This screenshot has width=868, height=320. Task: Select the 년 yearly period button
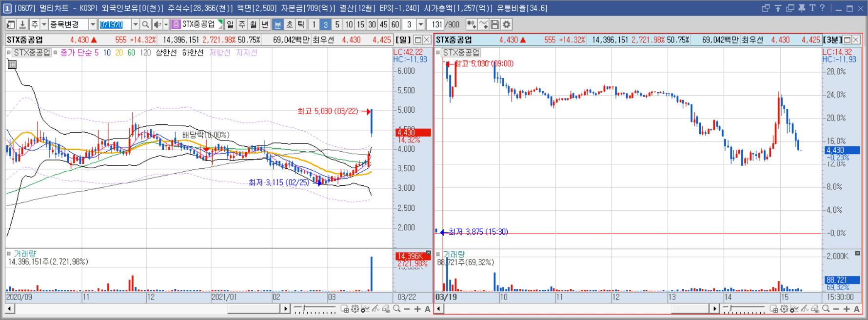click(265, 24)
